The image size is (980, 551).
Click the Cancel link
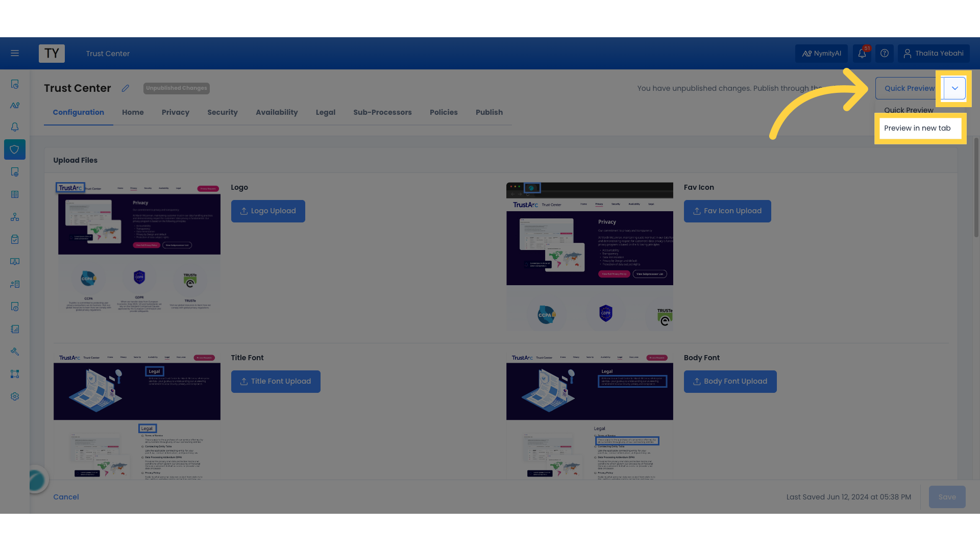coord(66,497)
